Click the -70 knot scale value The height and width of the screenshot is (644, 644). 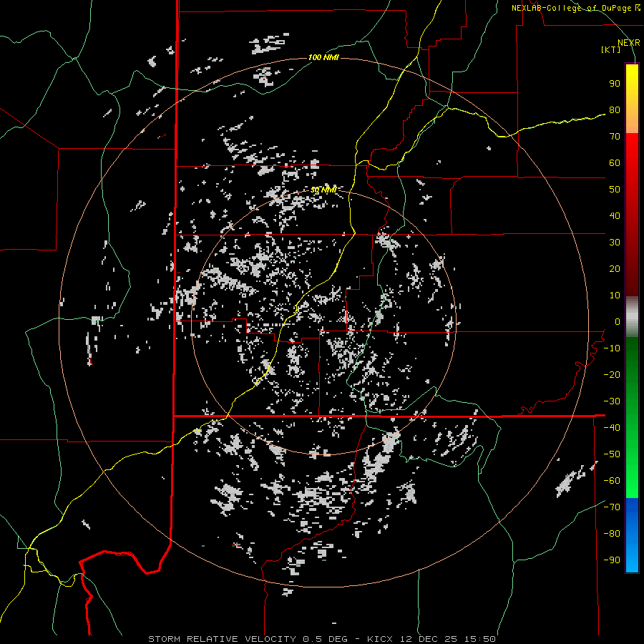point(612,507)
